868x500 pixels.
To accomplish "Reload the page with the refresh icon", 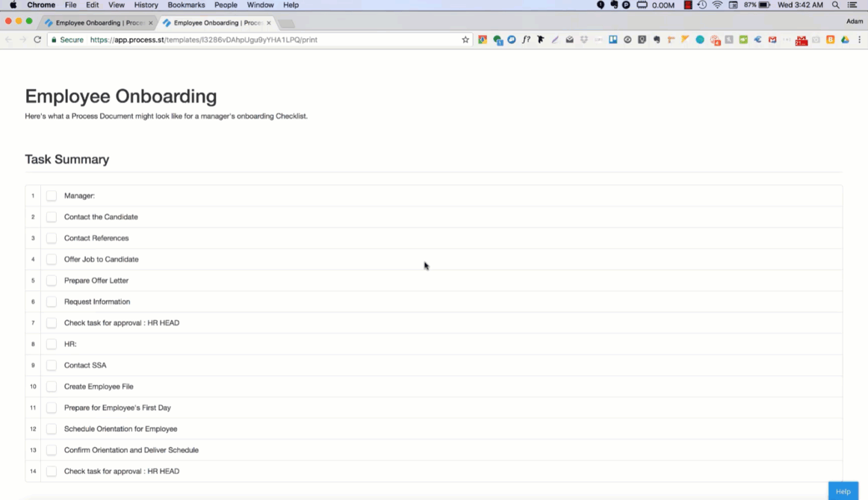I will point(37,40).
